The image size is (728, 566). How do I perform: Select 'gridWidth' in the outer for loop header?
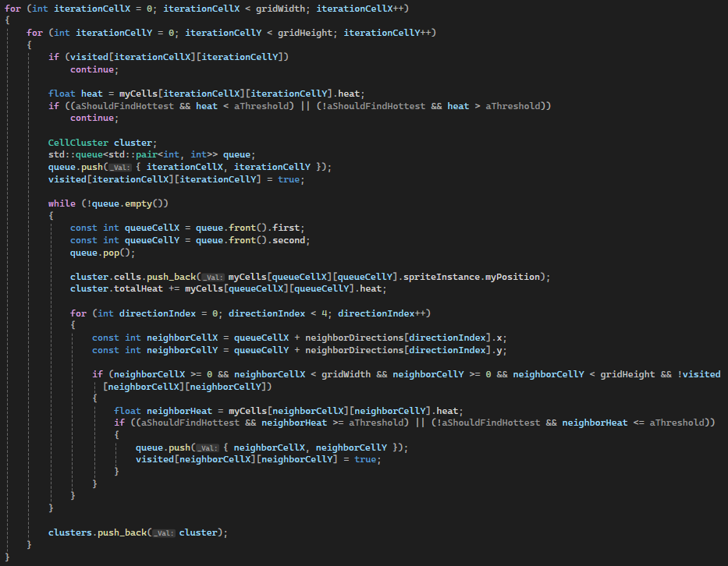point(280,9)
